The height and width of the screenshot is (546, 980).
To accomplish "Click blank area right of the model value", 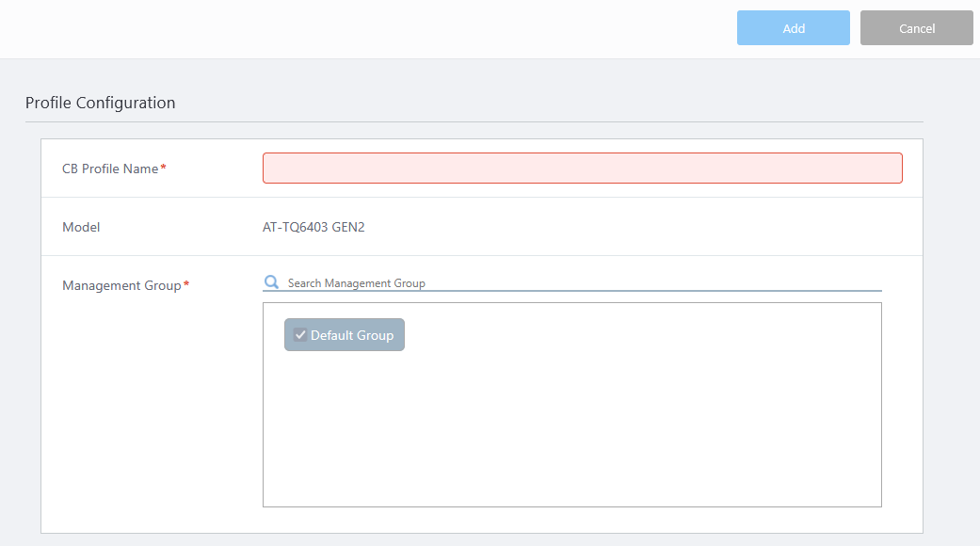I will coord(640,227).
